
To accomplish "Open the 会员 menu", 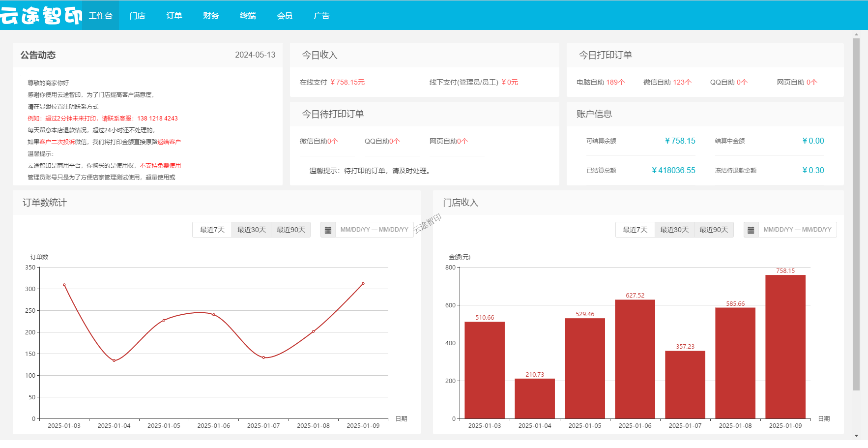I will pyautogui.click(x=285, y=15).
